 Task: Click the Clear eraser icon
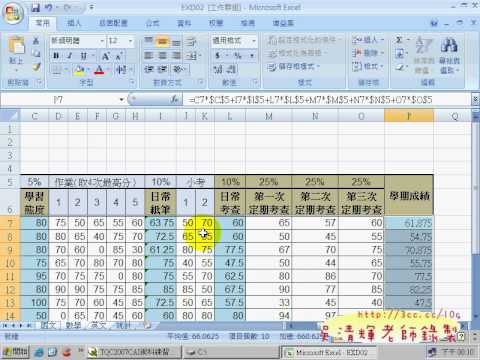click(400, 67)
